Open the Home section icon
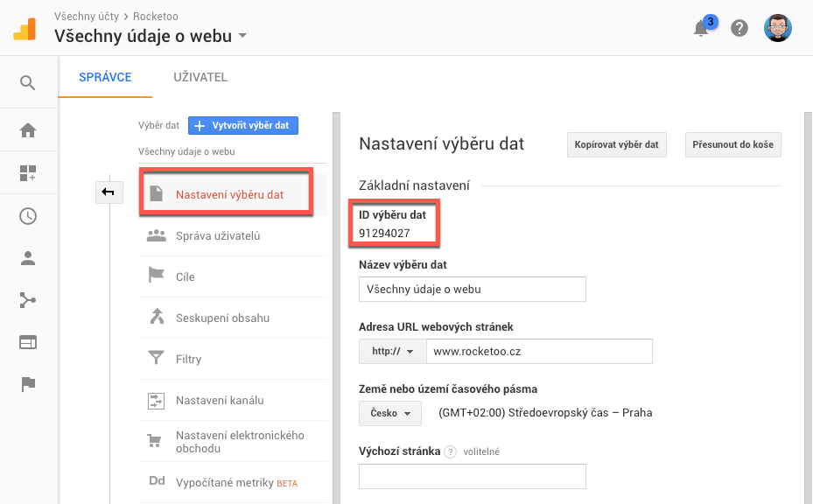This screenshot has width=813, height=504. (x=27, y=129)
